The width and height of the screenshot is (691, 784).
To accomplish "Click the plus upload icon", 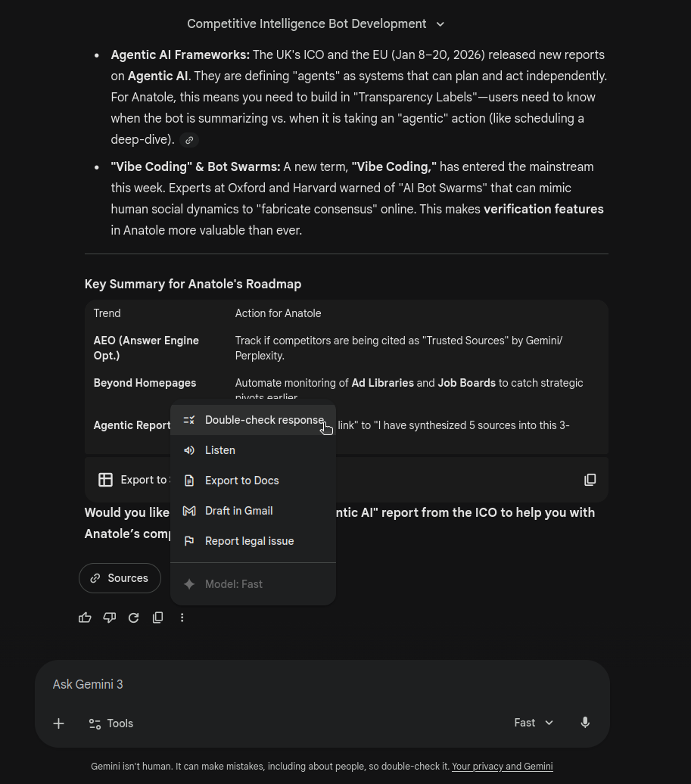I will pyautogui.click(x=58, y=723).
